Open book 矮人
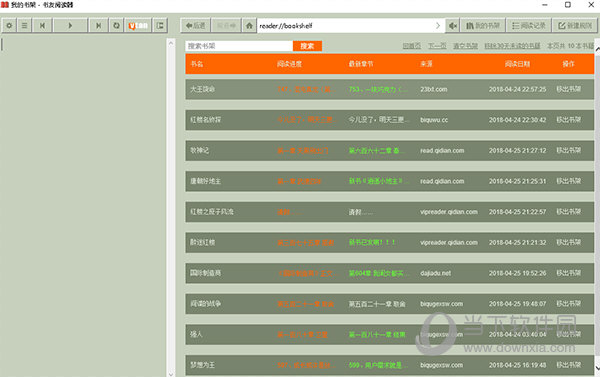Viewport: 600px width, 377px height. (x=196, y=334)
